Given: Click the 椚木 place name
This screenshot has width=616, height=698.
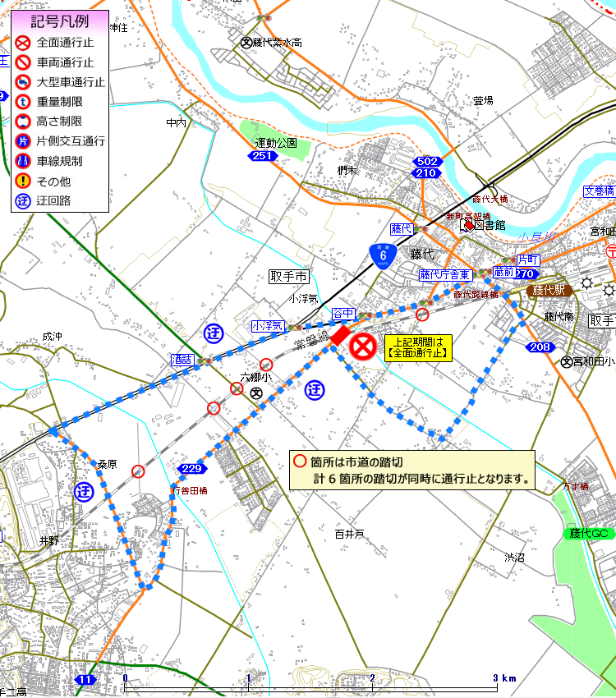Looking at the screenshot, I should (347, 170).
